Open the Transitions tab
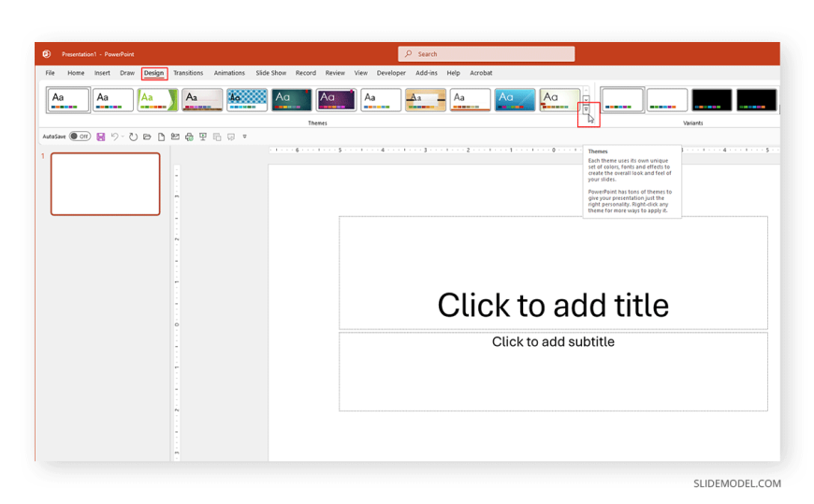This screenshot has height=504, width=814. point(188,73)
